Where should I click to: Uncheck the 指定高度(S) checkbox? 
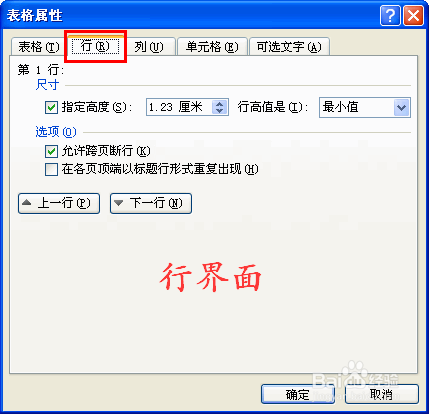(51, 107)
